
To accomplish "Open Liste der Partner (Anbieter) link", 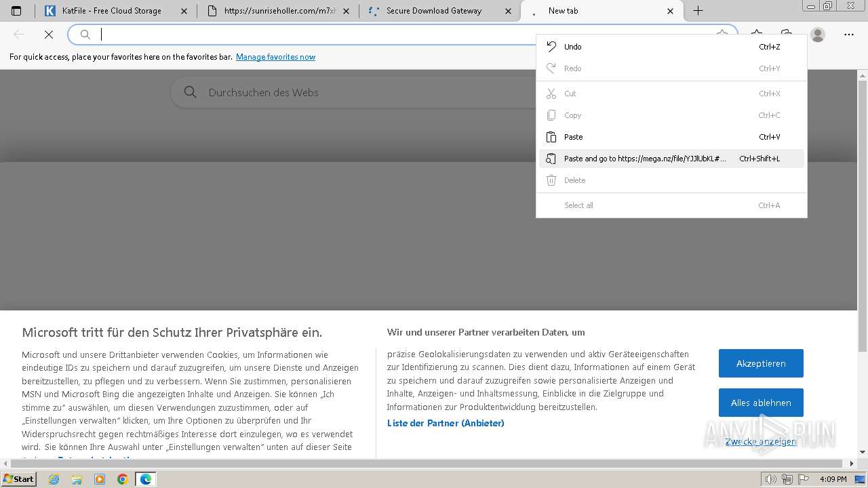I will pyautogui.click(x=446, y=423).
